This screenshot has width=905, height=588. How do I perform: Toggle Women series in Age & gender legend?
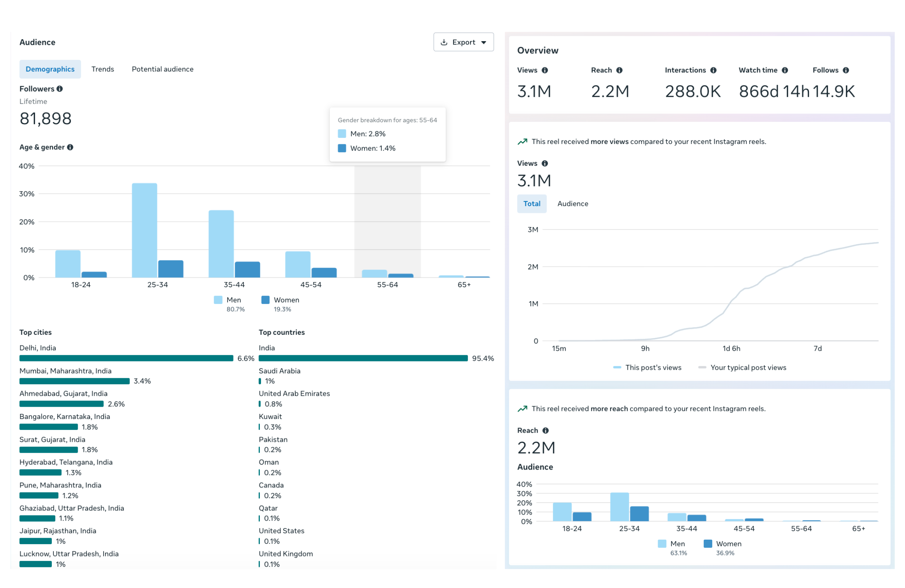[x=280, y=300]
